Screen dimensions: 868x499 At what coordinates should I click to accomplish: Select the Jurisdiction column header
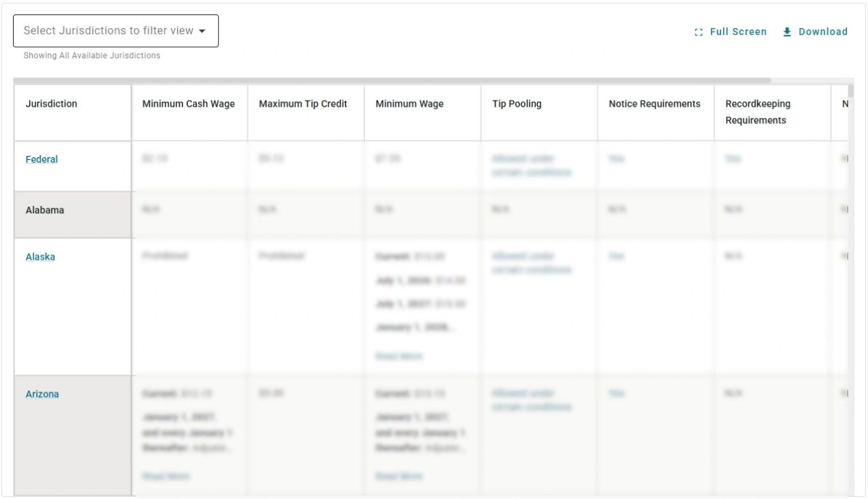click(51, 103)
